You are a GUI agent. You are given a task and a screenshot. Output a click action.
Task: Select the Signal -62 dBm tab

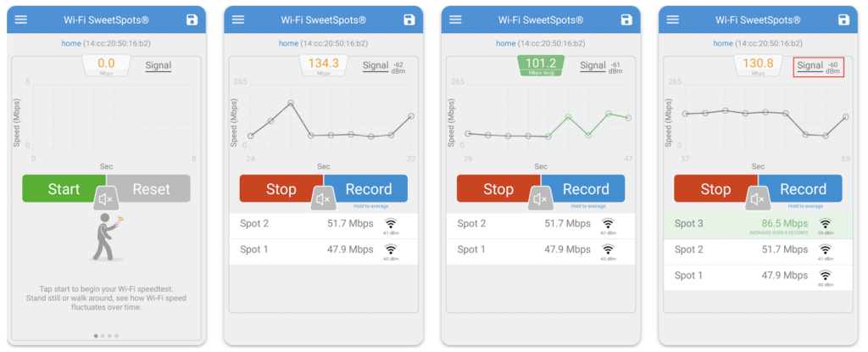(384, 65)
